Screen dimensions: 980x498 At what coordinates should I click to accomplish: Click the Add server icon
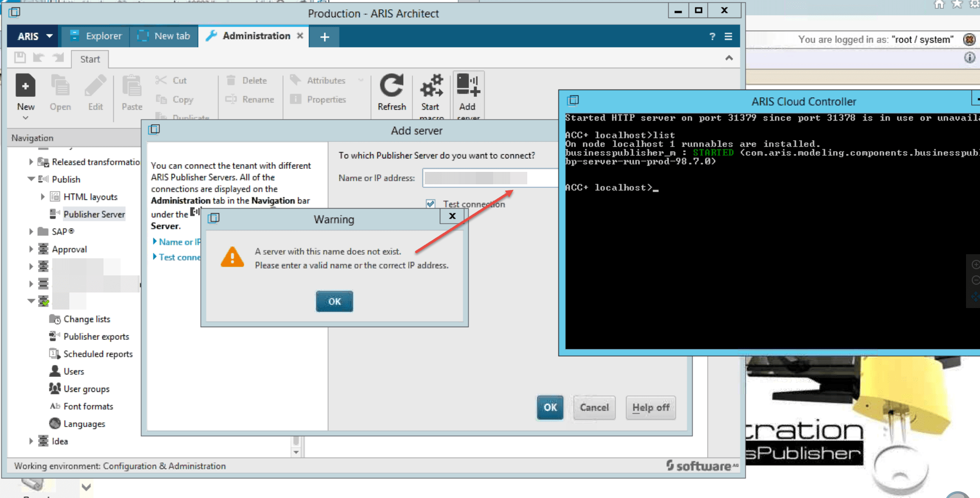click(468, 85)
